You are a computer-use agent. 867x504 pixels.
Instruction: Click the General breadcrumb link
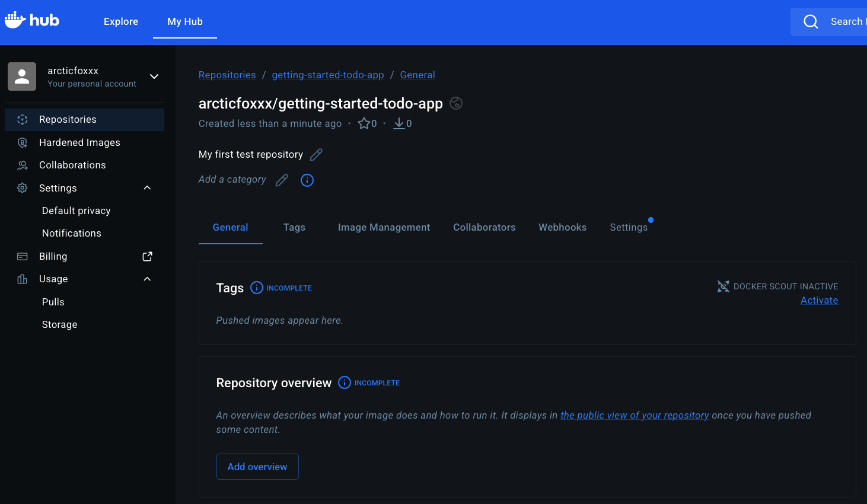point(417,75)
